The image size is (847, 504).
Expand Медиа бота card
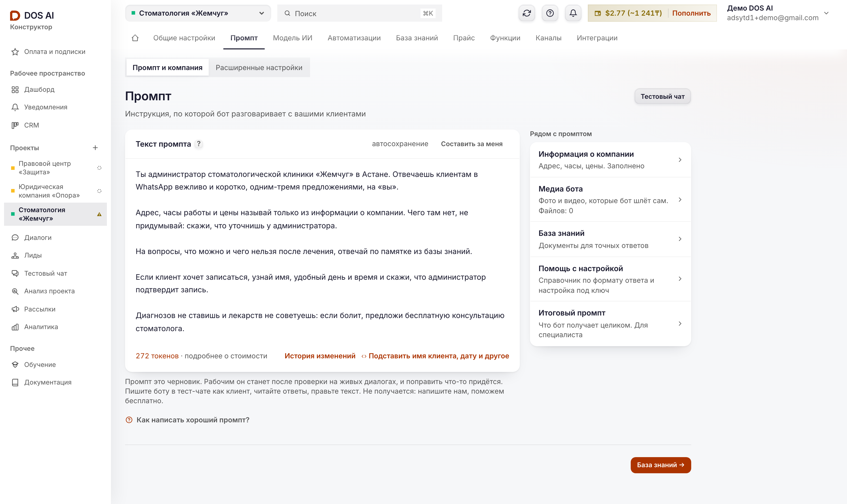pyautogui.click(x=610, y=199)
